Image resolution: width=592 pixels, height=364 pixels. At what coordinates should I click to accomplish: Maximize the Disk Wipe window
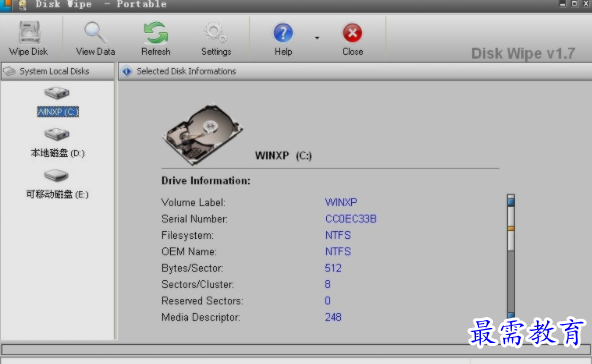tap(574, 3)
